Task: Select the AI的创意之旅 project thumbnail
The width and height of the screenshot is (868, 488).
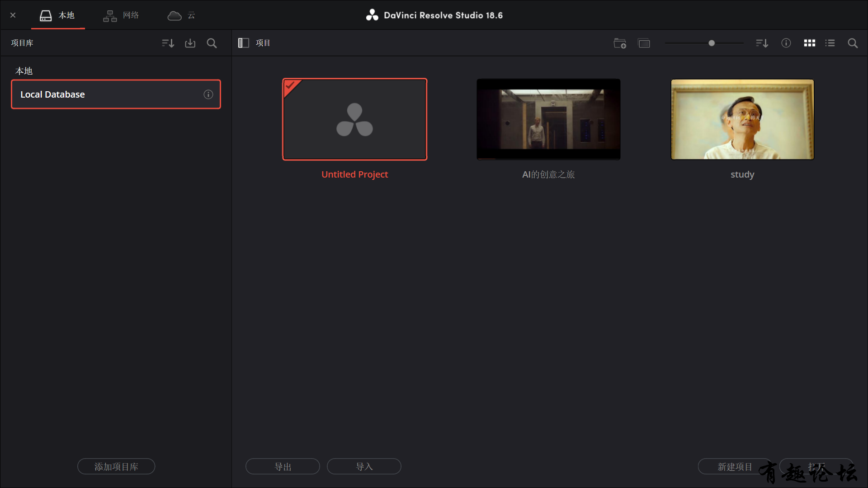Action: tap(548, 119)
